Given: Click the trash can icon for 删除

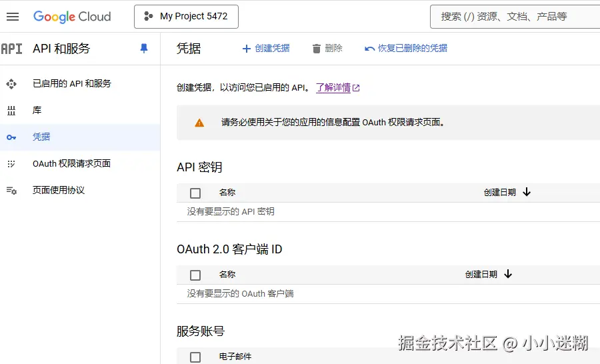Looking at the screenshot, I should (x=317, y=49).
